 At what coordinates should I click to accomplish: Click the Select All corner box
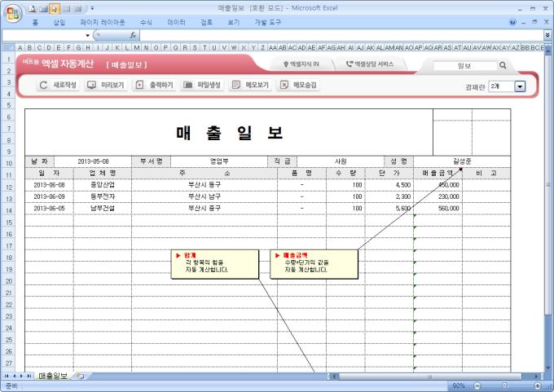[x=8, y=47]
